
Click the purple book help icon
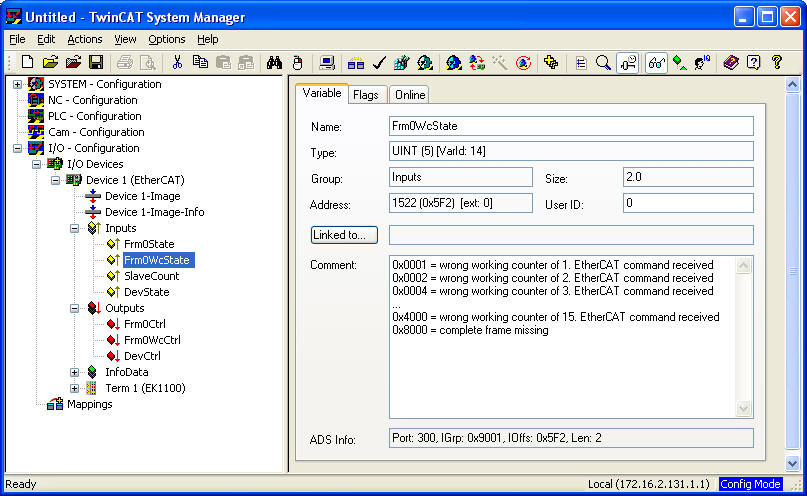731,62
